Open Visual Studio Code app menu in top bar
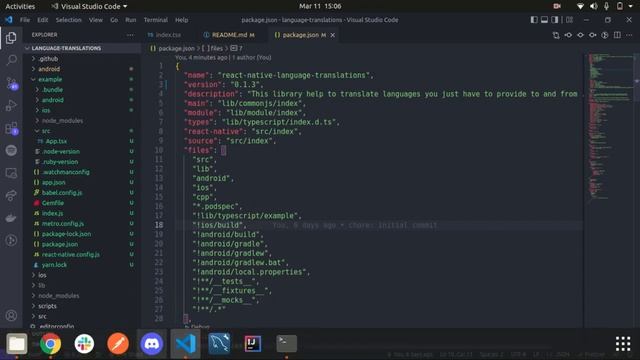The width and height of the screenshot is (640, 360). pos(89,6)
